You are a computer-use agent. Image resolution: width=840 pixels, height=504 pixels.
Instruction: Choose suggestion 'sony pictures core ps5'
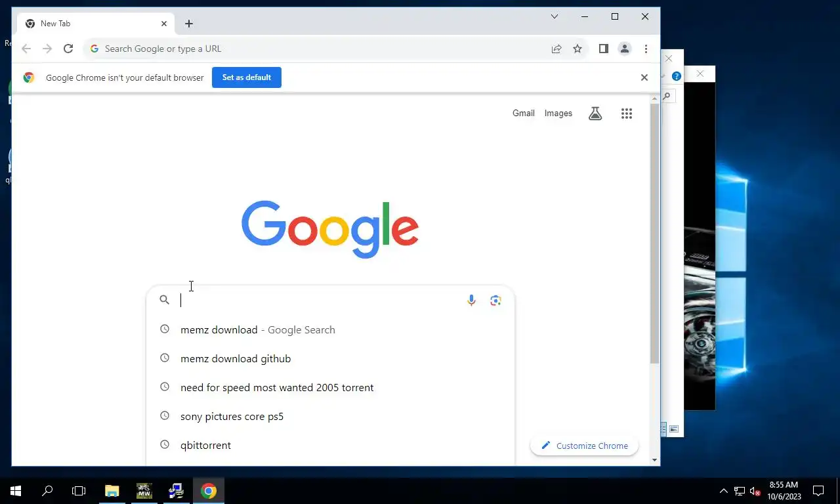330,416
